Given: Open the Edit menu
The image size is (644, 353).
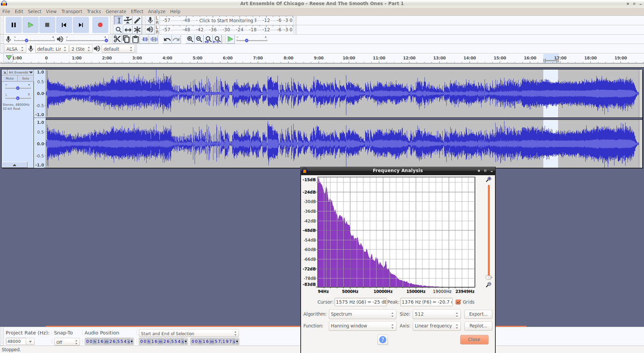Looking at the screenshot, I should pyautogui.click(x=19, y=11).
